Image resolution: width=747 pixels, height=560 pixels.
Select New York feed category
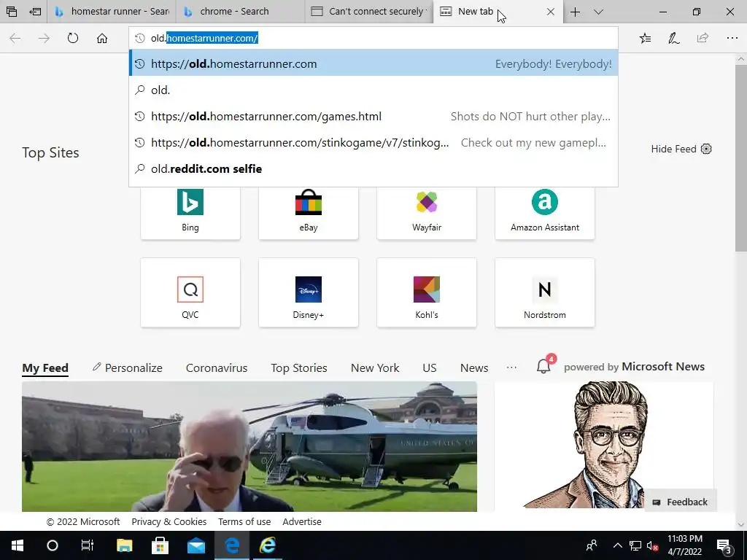[x=375, y=368]
